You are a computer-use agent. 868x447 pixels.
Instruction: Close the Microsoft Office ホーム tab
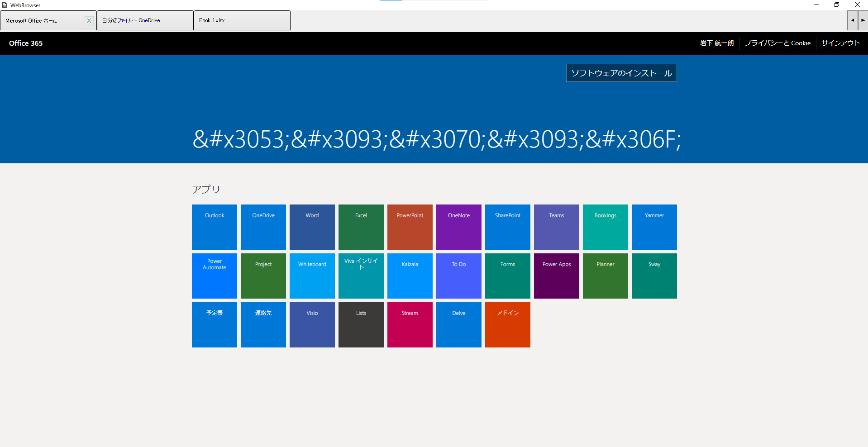click(x=89, y=20)
